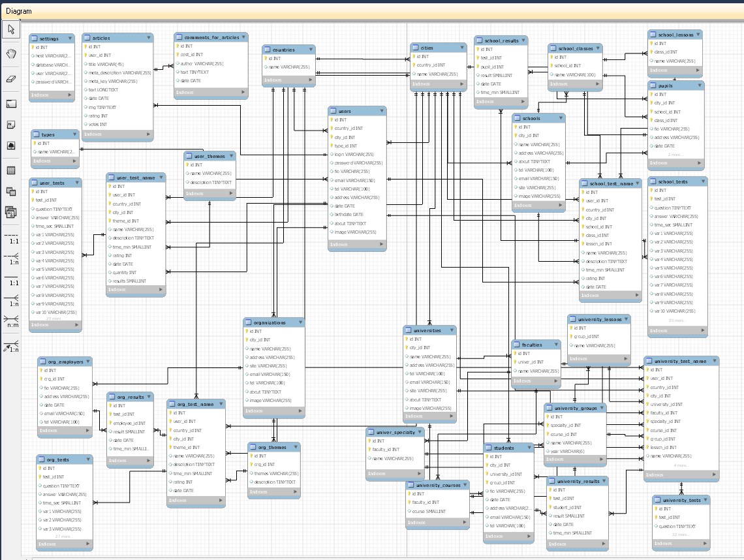The height and width of the screenshot is (560, 744).
Task: Switch to the Diagram tab
Action: point(18,11)
